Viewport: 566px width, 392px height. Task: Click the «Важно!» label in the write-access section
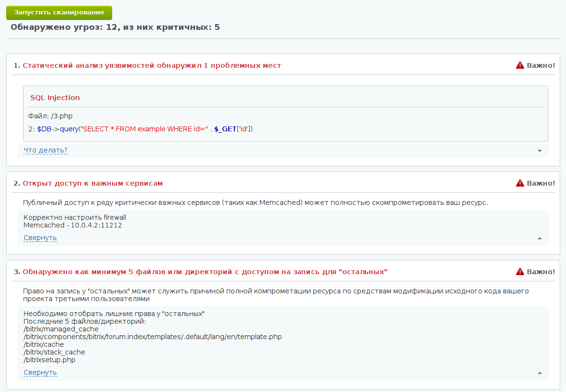click(541, 272)
